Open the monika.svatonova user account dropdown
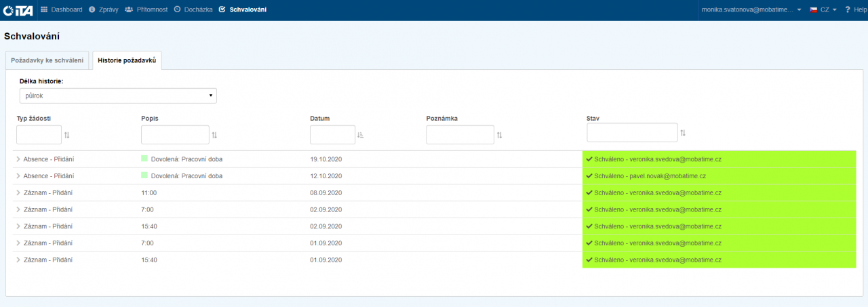 pos(750,10)
